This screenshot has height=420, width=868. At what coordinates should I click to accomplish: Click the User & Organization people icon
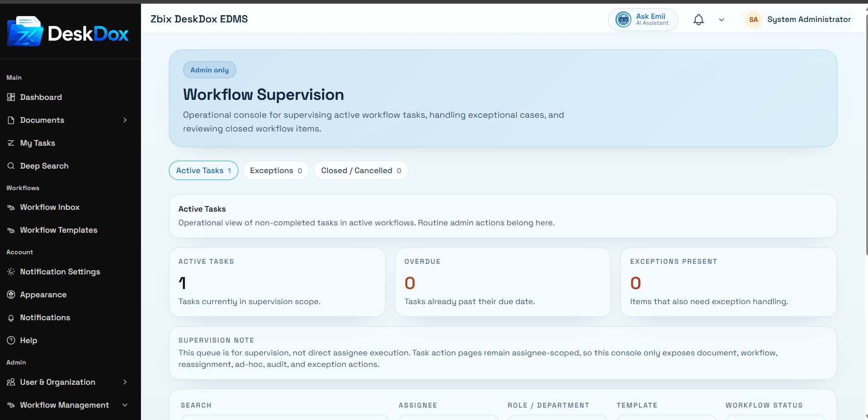pyautogui.click(x=11, y=382)
